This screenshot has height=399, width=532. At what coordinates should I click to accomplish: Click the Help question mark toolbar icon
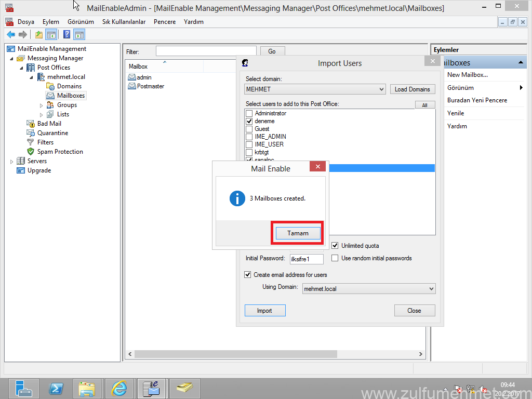[67, 35]
